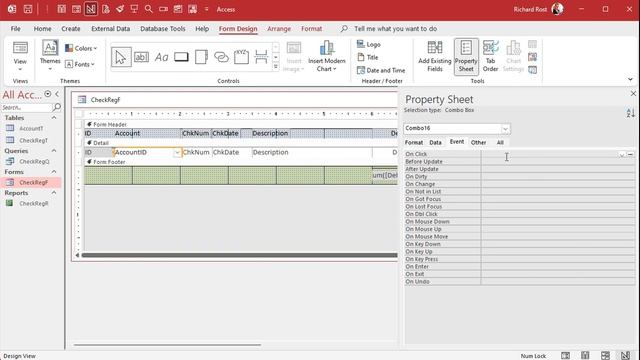Insert a Title into the form header
Screen dimensions: 640x360
pos(368,57)
